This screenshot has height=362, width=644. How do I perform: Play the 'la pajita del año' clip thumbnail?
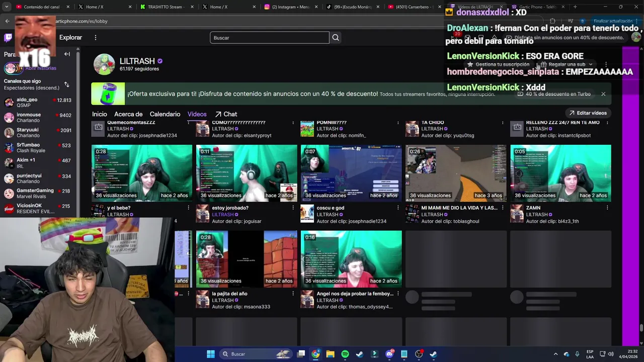(247, 259)
